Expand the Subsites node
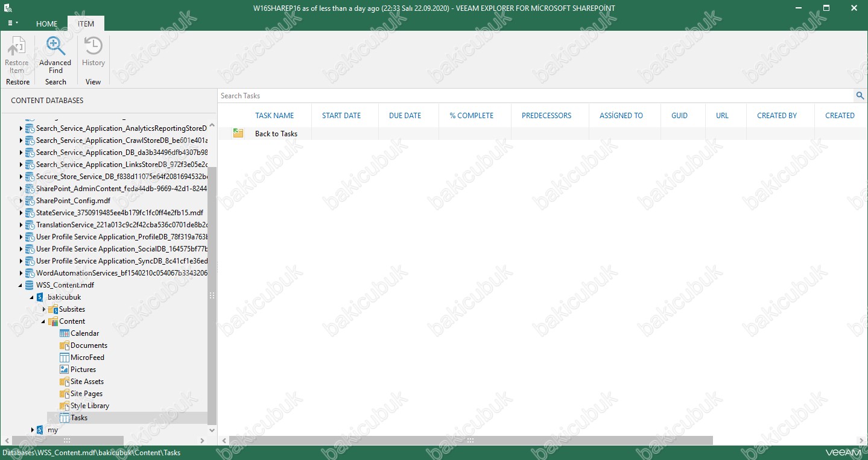The width and height of the screenshot is (868, 460). [43, 309]
